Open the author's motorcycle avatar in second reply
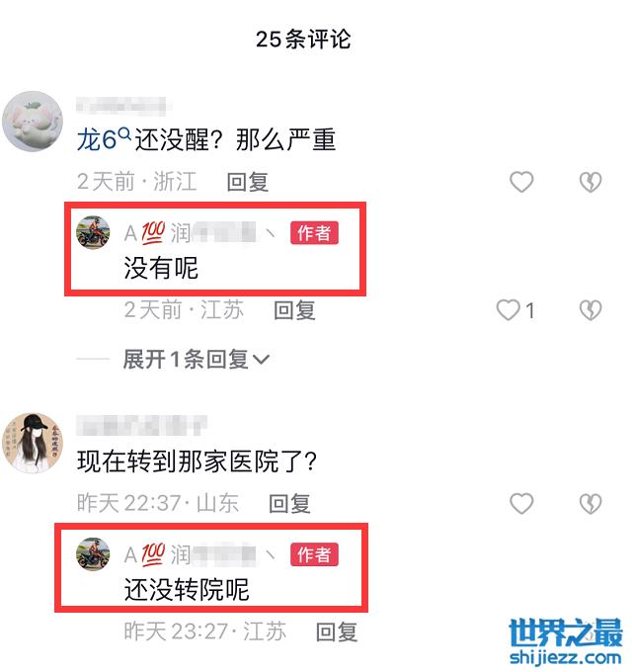The image size is (632, 672). 93,553
